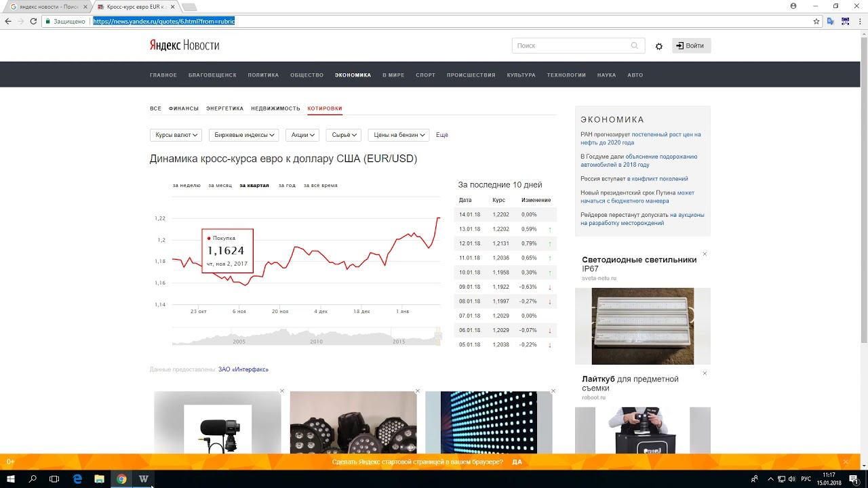Open Windows taskbar search
The image size is (868, 488).
tap(33, 479)
